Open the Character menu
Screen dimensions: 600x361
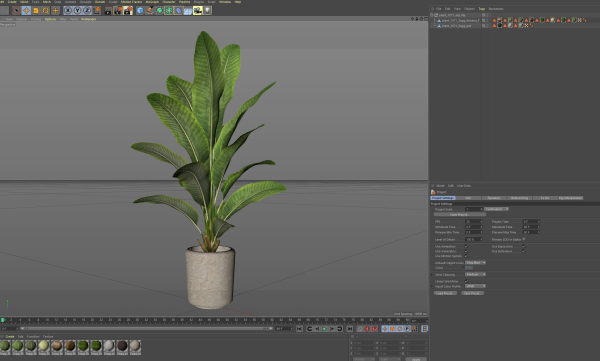169,2
